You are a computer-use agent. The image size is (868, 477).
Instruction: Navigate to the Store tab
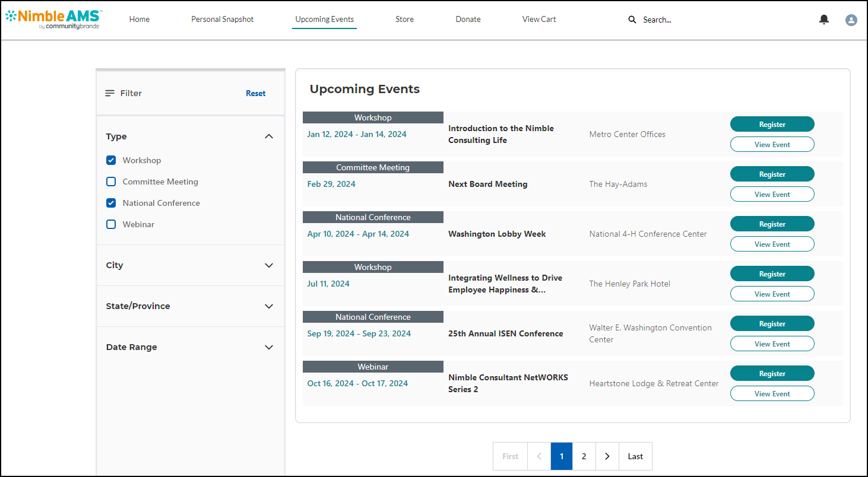tap(404, 20)
